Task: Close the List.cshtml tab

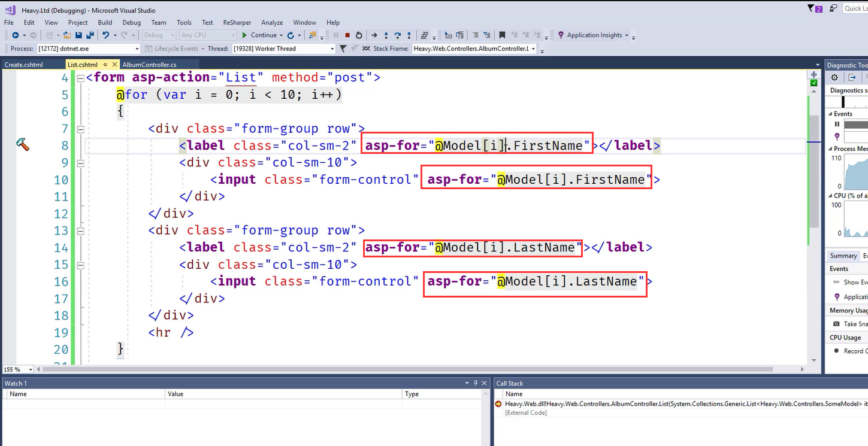Action: tap(113, 65)
